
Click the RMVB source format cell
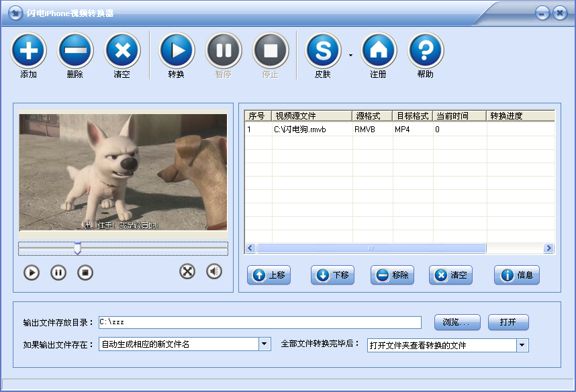373,130
